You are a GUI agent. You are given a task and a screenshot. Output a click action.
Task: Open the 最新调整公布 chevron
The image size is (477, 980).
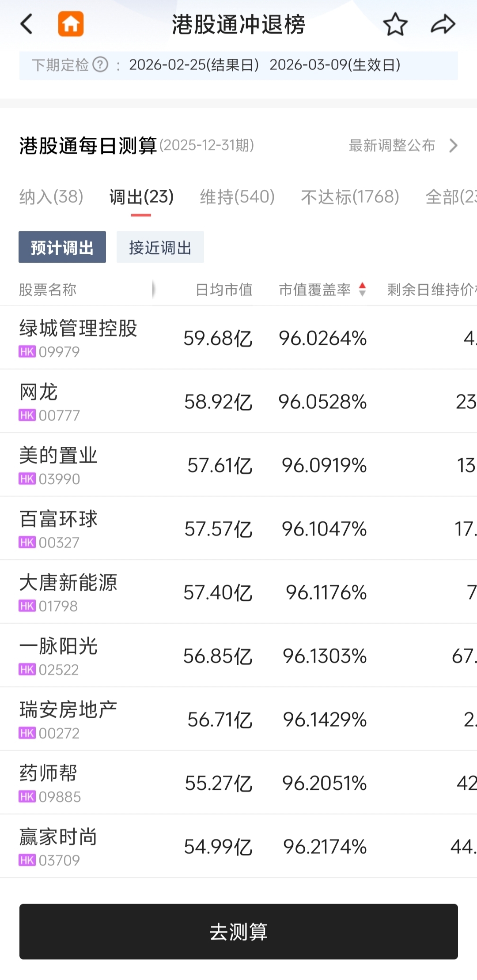click(x=453, y=145)
